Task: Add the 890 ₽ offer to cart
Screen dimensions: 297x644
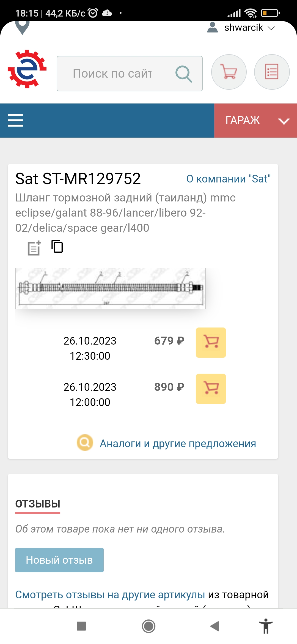Action: (211, 389)
